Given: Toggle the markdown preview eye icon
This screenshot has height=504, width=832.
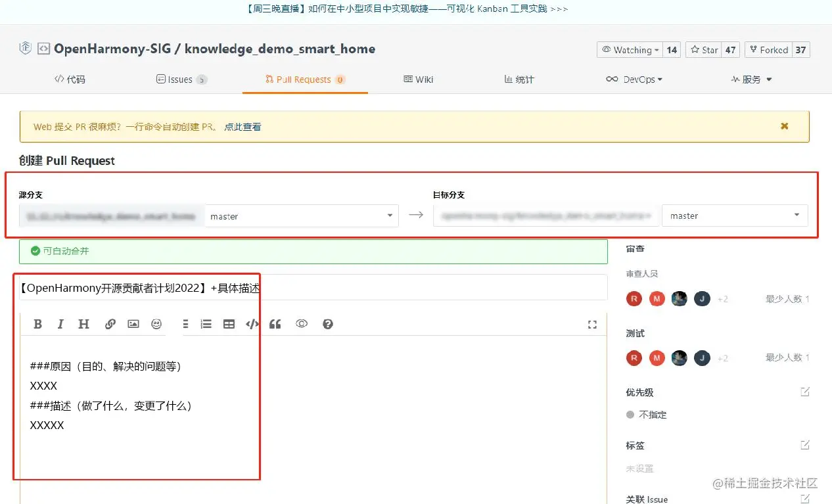Looking at the screenshot, I should click(x=302, y=324).
